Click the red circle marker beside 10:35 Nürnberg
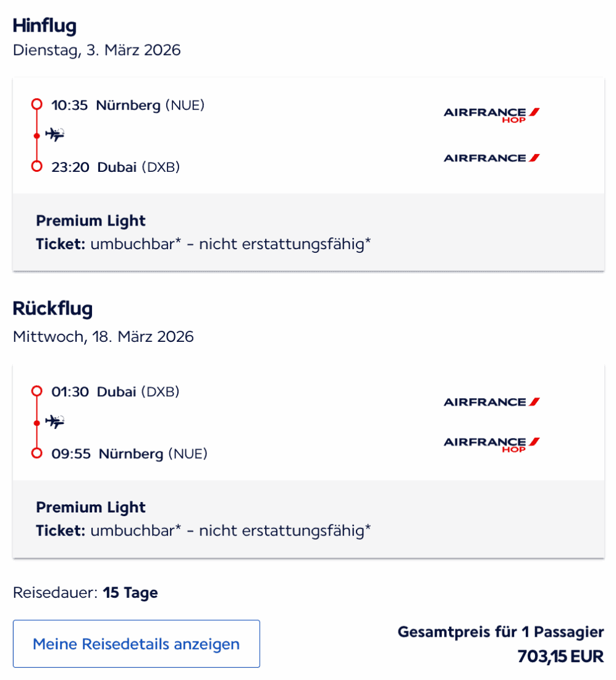This screenshot has height=680, width=616. click(x=36, y=104)
